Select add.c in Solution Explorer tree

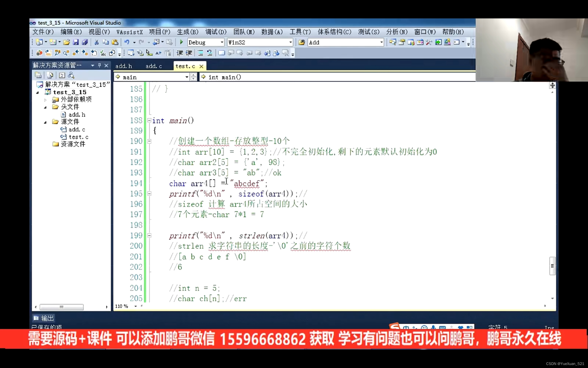77,129
